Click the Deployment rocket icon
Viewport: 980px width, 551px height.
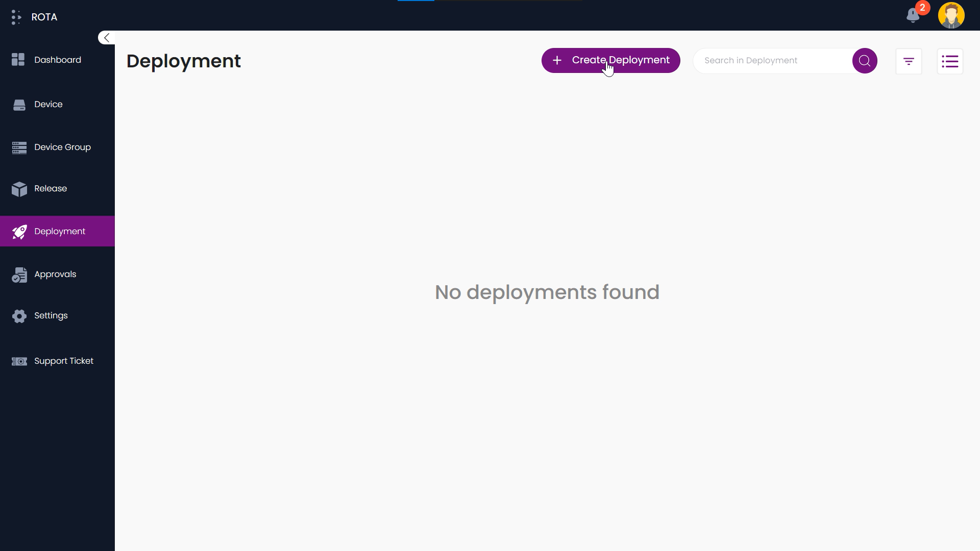[x=19, y=231]
